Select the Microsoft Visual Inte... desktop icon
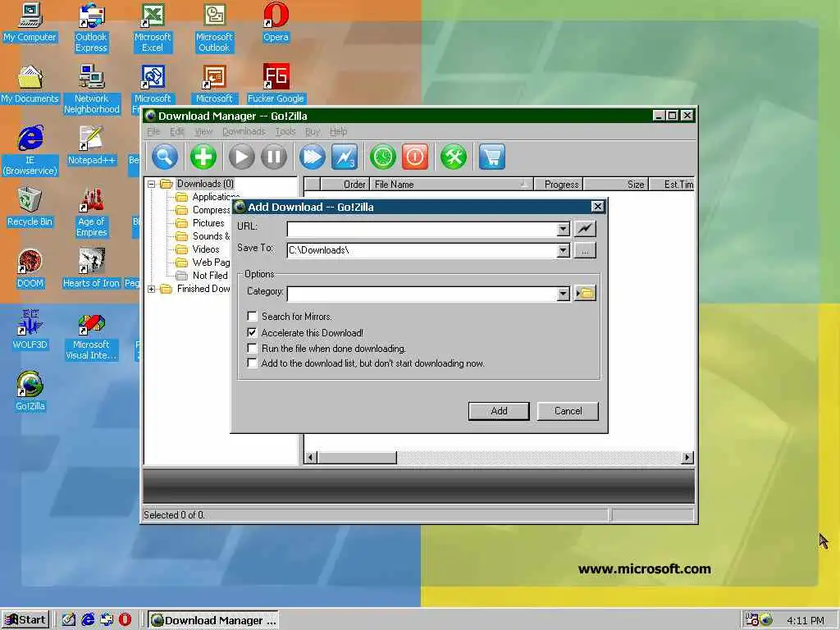840x630 pixels. point(91,336)
